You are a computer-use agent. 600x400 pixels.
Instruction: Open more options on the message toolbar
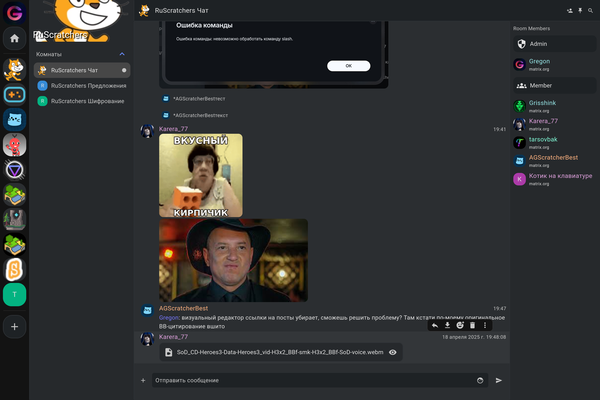click(x=485, y=325)
